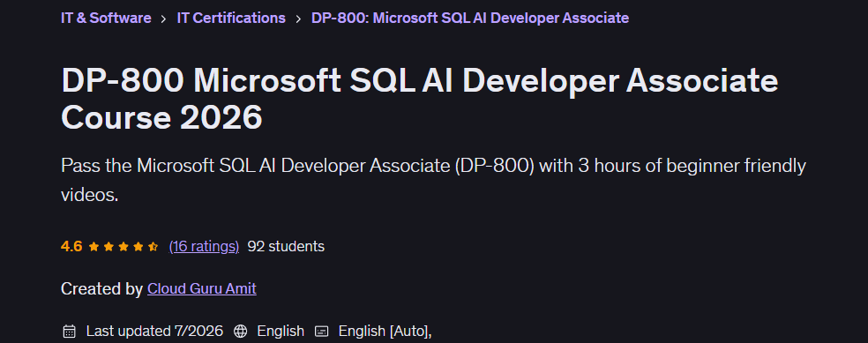Open instructor Cloud Guru Amit profile
868x343 pixels.
pos(201,288)
